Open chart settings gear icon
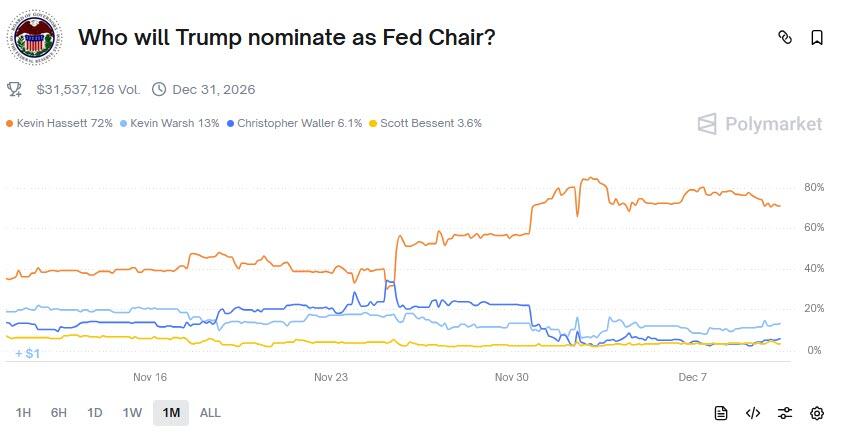Screen dimensions: 846x435 [x=817, y=413]
